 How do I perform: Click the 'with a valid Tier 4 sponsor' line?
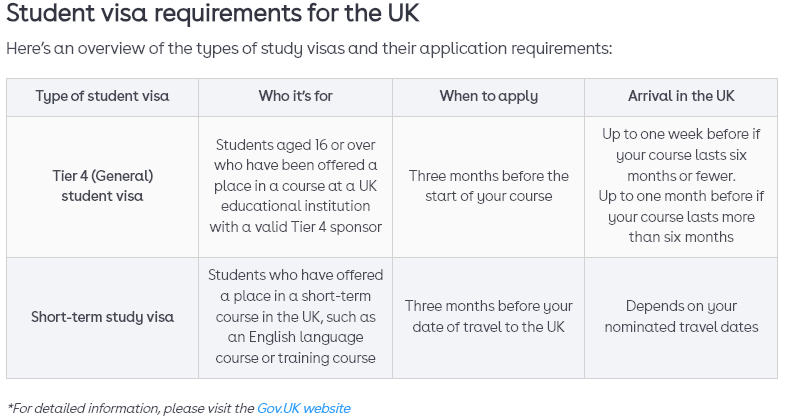pyautogui.click(x=295, y=227)
